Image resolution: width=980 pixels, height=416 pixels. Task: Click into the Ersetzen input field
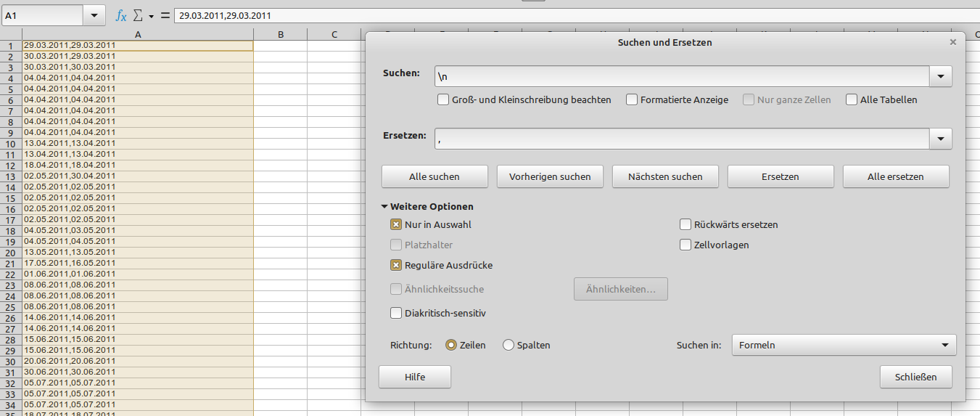pyautogui.click(x=682, y=139)
